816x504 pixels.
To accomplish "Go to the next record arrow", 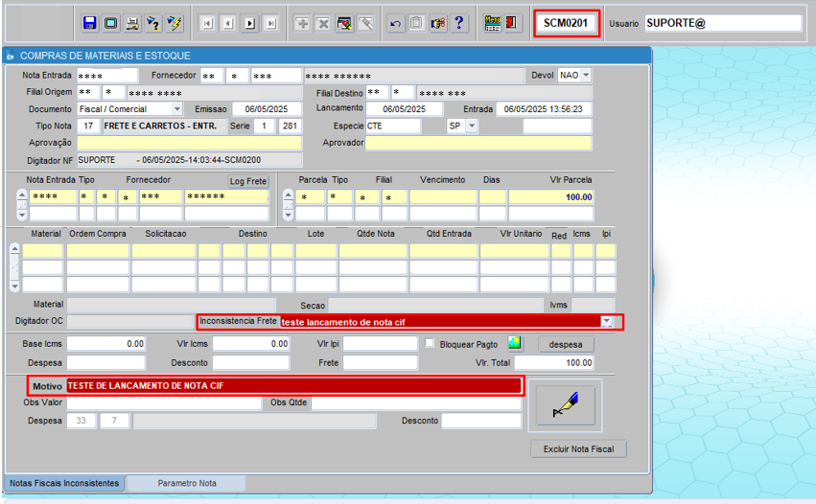I will coord(249,23).
